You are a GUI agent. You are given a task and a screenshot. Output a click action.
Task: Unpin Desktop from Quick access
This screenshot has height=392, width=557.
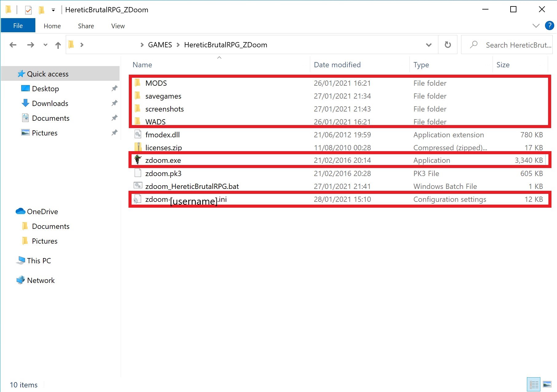pyautogui.click(x=114, y=88)
